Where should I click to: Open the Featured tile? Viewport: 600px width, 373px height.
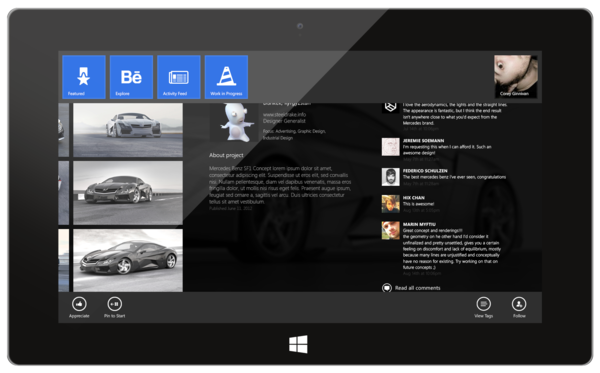point(84,77)
